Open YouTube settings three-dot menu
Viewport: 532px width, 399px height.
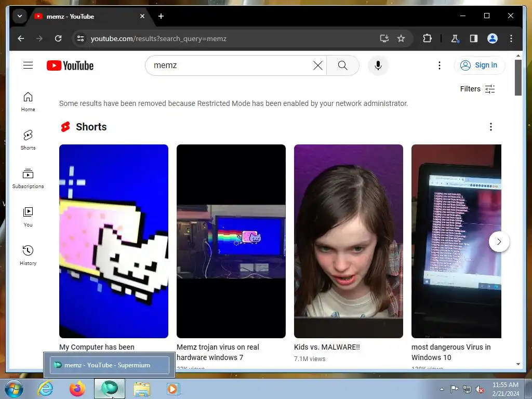(x=440, y=65)
